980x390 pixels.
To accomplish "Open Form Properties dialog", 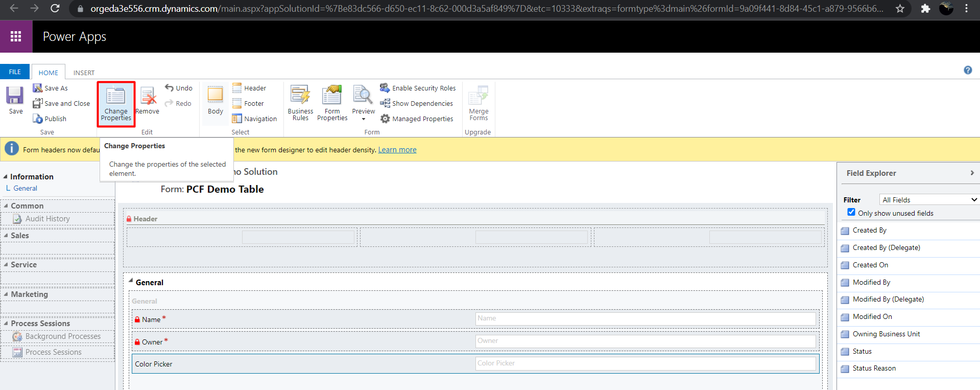I will click(332, 103).
